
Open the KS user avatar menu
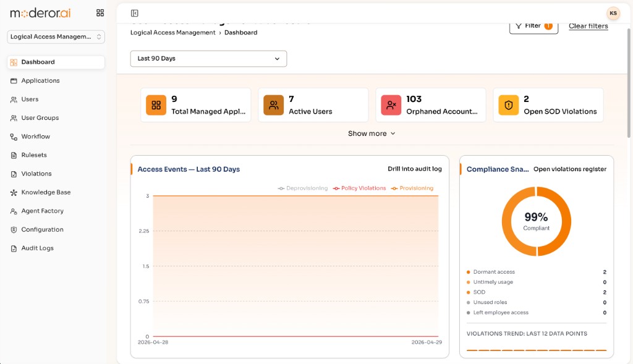click(613, 14)
